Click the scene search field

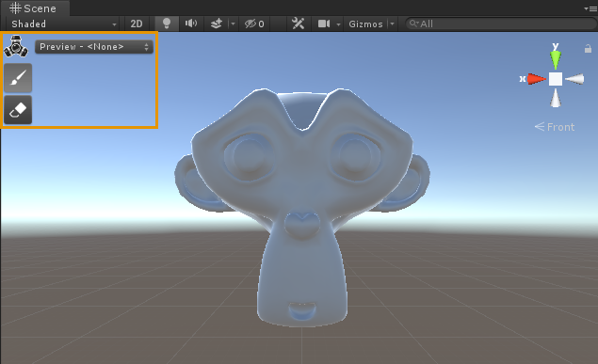[x=500, y=24]
